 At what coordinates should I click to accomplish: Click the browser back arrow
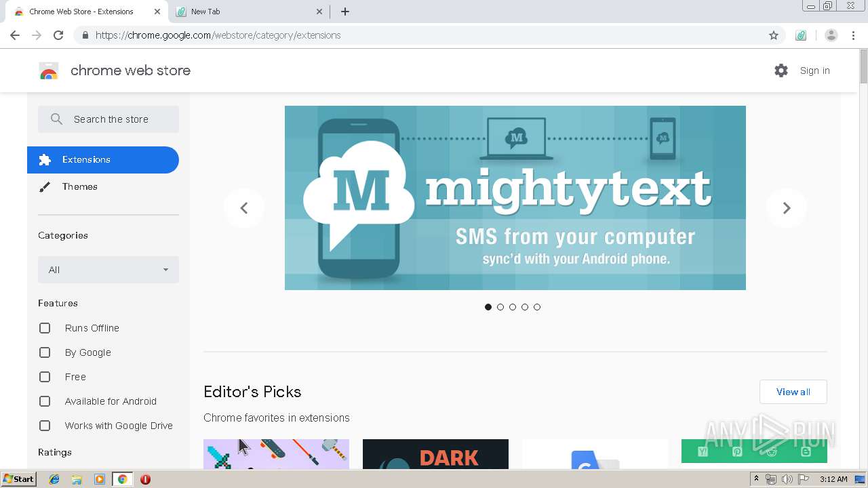coord(15,35)
